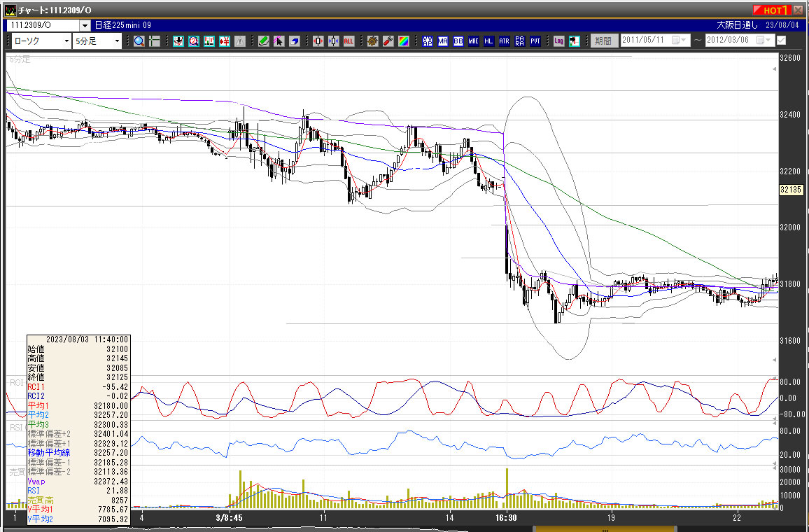The image size is (809, 532).
Task: Click the warning triangle alert icon
Action: pyautogui.click(x=240, y=41)
